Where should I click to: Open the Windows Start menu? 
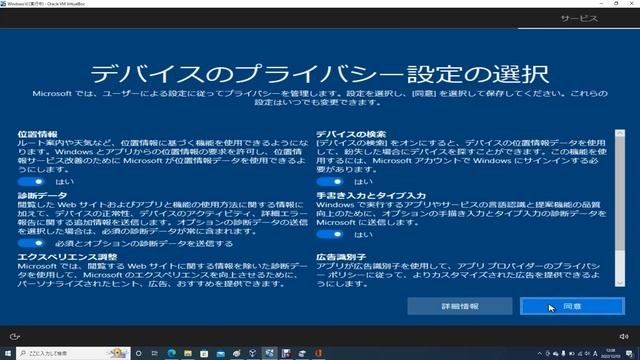(8, 353)
